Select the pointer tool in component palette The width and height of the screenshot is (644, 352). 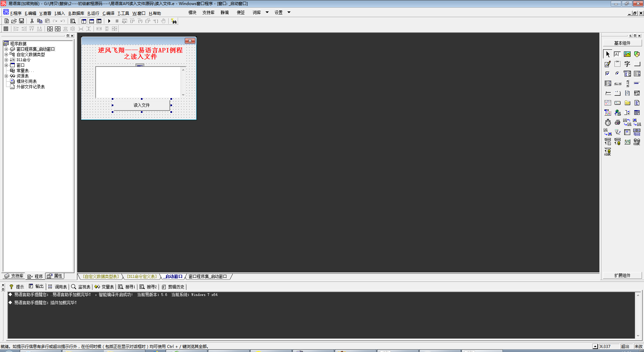click(x=608, y=54)
